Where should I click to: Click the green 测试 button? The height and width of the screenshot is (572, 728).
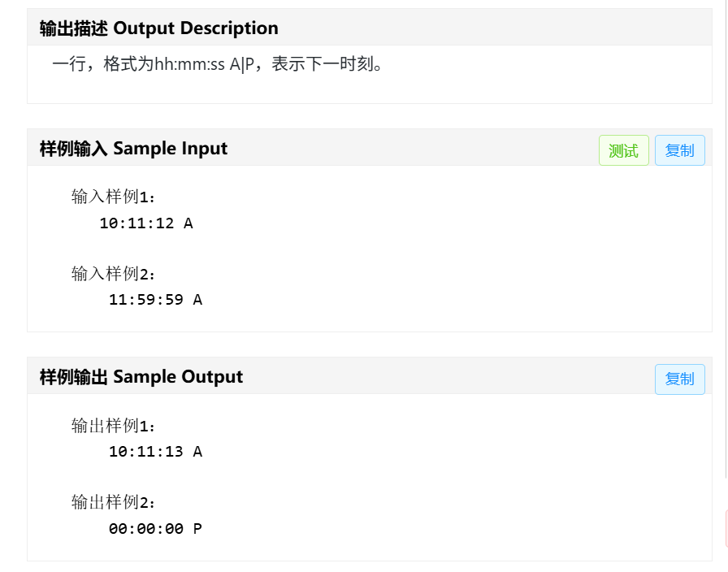(x=623, y=150)
